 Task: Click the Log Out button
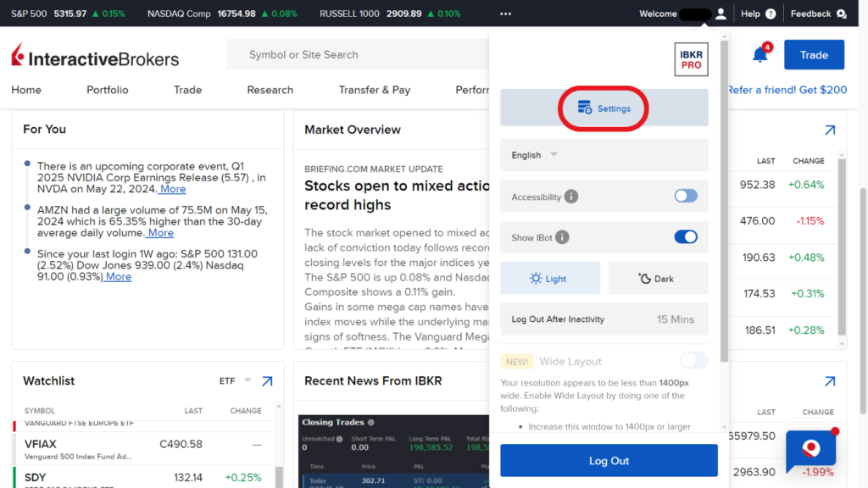(x=609, y=460)
